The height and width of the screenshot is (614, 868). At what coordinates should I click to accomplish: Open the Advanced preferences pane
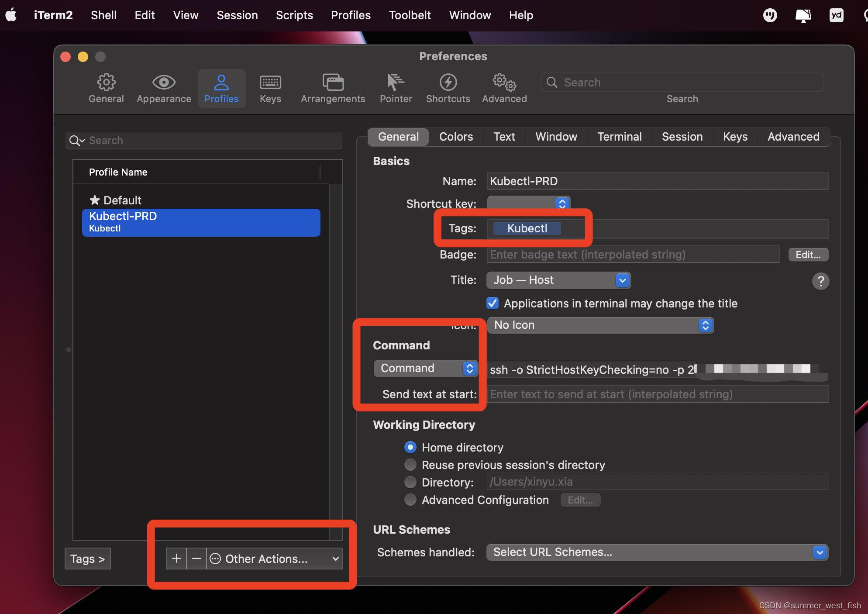504,88
